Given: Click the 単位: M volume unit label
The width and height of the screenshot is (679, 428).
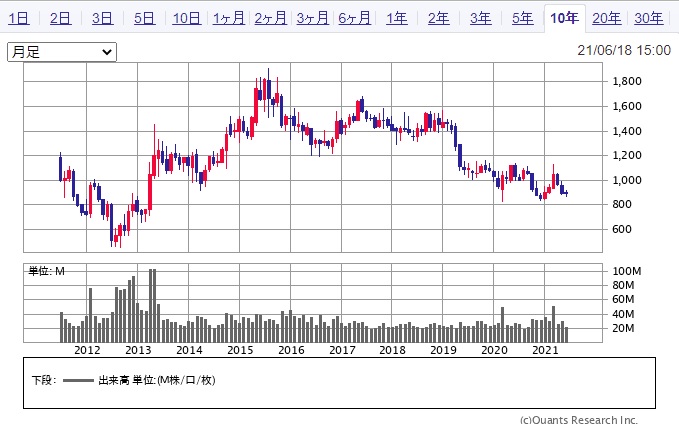Looking at the screenshot, I should [46, 271].
